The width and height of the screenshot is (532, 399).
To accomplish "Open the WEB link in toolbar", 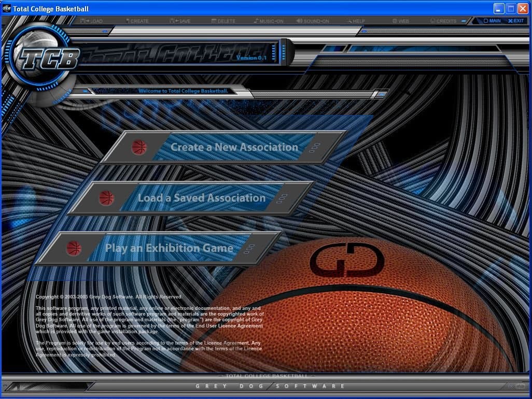I will click(x=401, y=21).
